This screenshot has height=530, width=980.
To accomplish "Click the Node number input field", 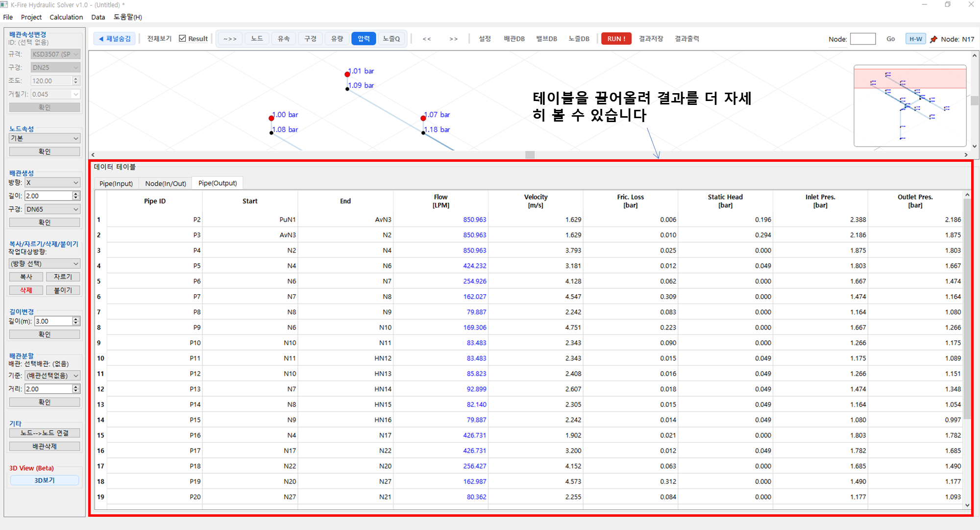I will [862, 39].
